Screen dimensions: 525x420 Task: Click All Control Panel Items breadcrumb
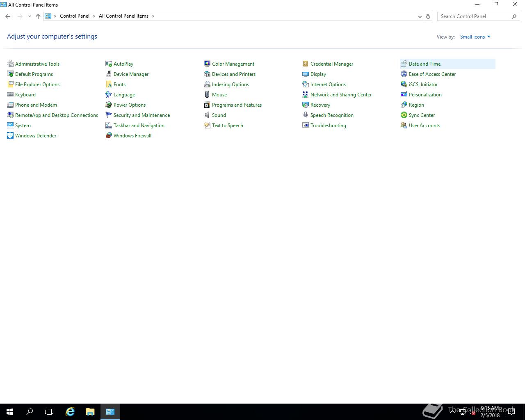coord(123,16)
